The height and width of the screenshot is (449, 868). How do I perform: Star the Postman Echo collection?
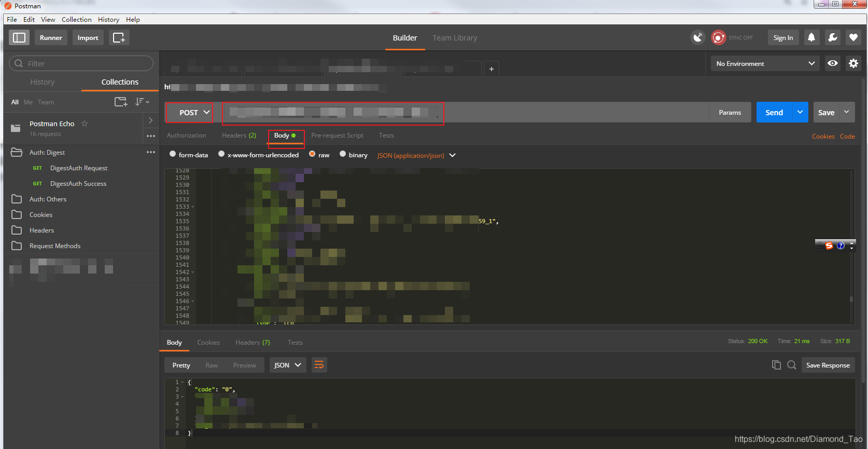[x=85, y=124]
